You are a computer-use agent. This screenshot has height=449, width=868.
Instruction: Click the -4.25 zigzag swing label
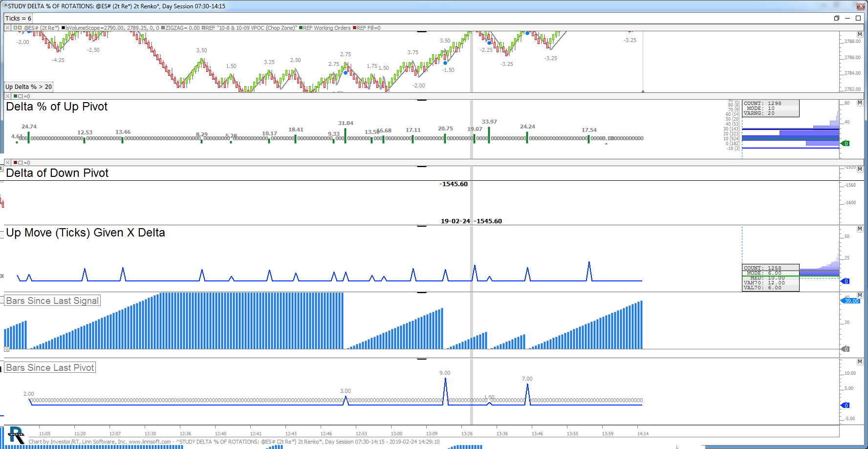58,60
